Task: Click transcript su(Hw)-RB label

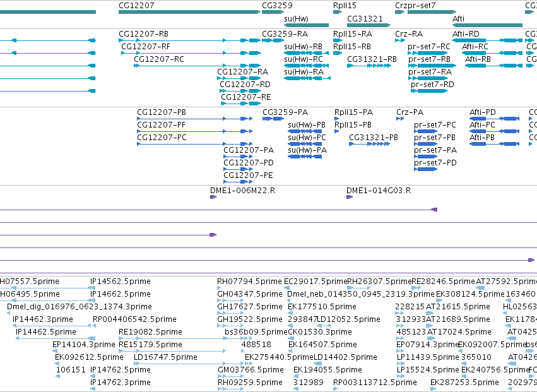Action: point(303,47)
